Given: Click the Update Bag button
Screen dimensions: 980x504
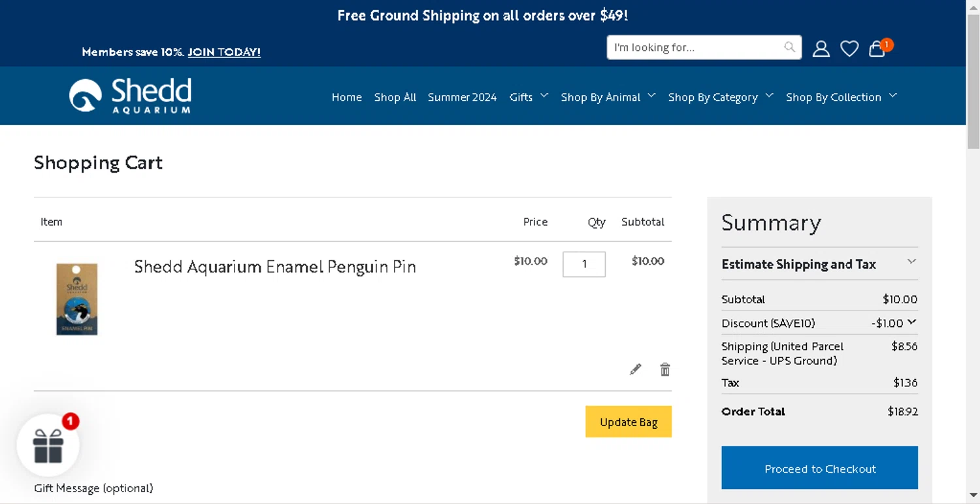Looking at the screenshot, I should (629, 422).
